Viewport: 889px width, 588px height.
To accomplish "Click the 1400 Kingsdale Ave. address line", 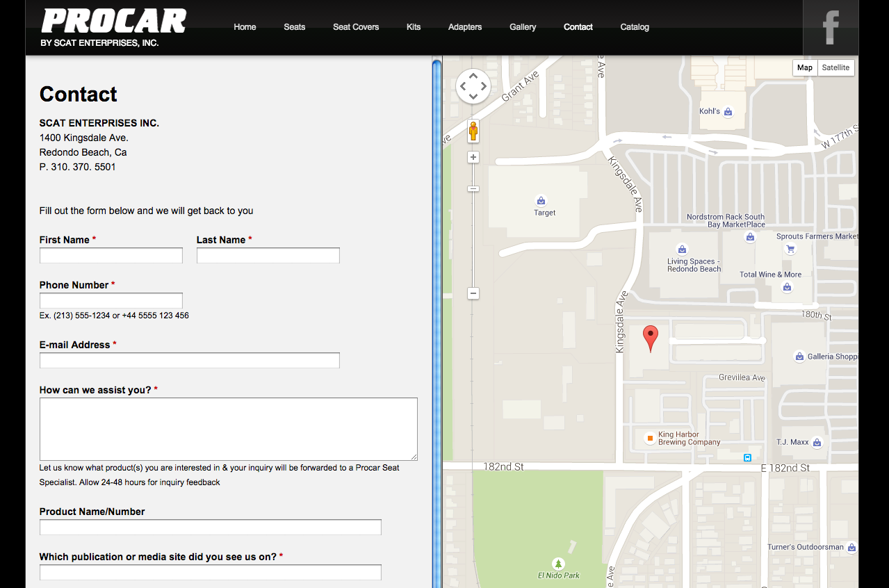I will pos(84,138).
